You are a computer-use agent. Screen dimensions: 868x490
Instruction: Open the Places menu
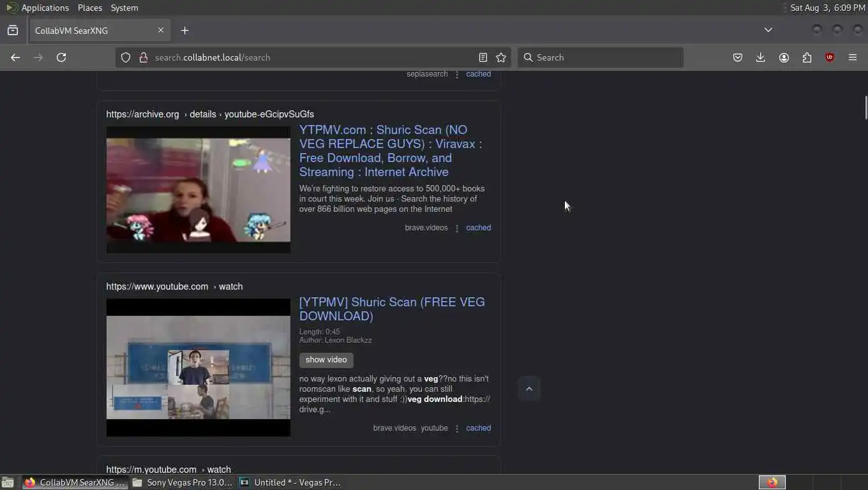90,8
